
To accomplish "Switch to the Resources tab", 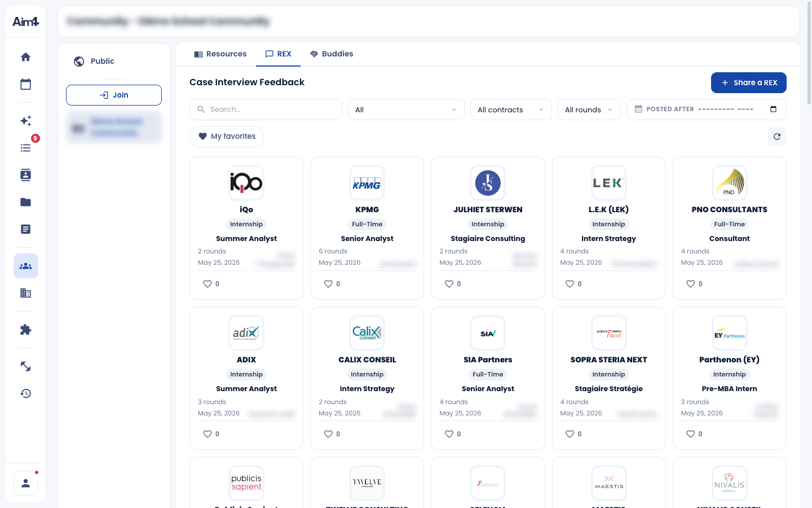I will (x=220, y=54).
